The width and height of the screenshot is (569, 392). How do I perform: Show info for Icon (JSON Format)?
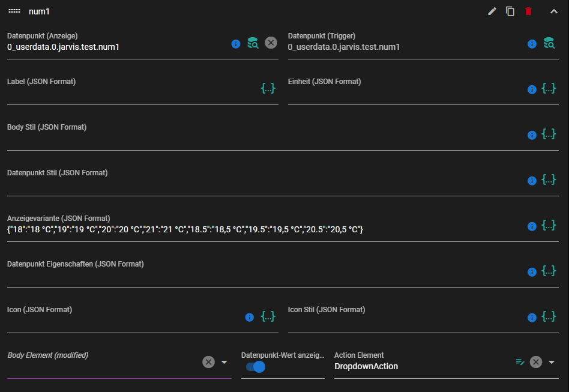click(249, 317)
